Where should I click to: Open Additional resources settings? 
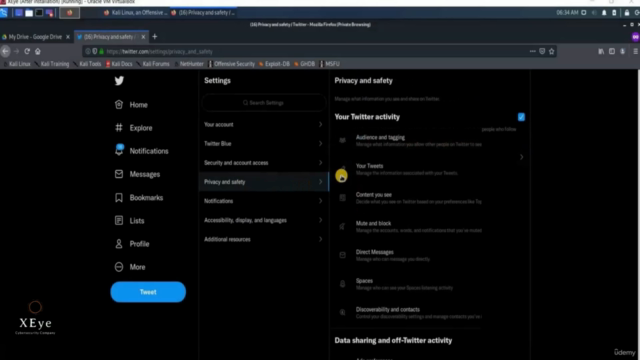tap(264, 240)
